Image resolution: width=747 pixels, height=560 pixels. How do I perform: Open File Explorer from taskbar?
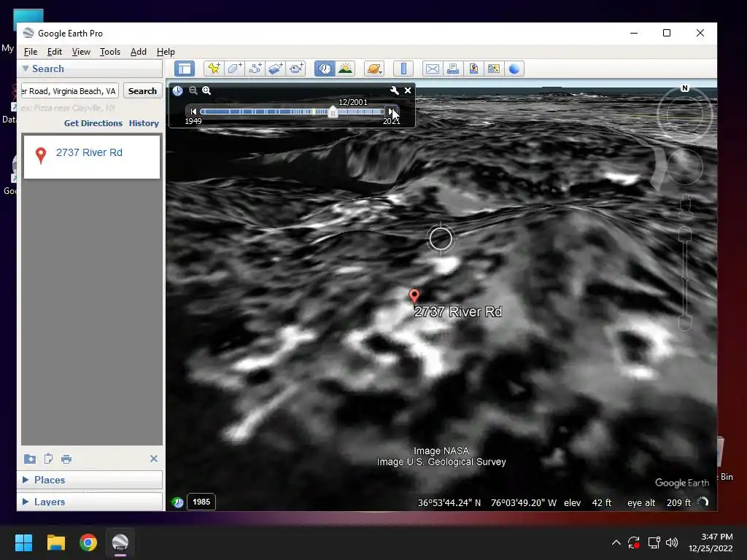click(x=55, y=542)
